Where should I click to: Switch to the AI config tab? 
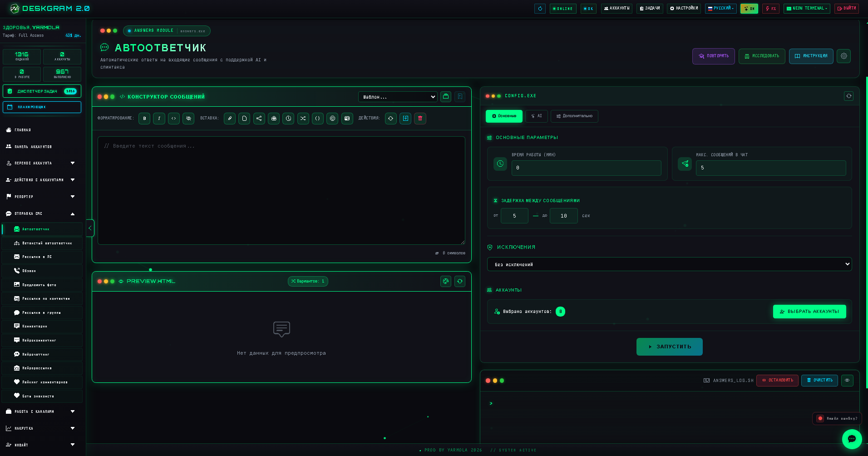coord(537,116)
